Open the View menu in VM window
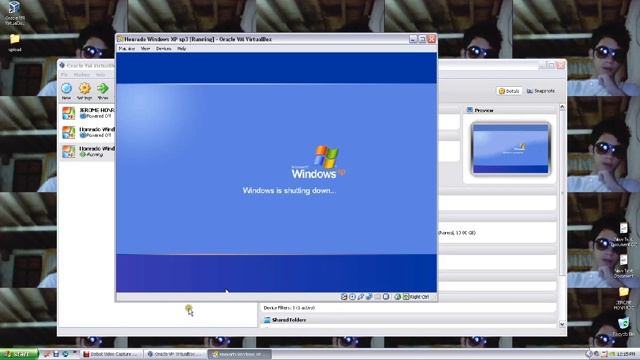This screenshot has width=640, height=360. (145, 49)
